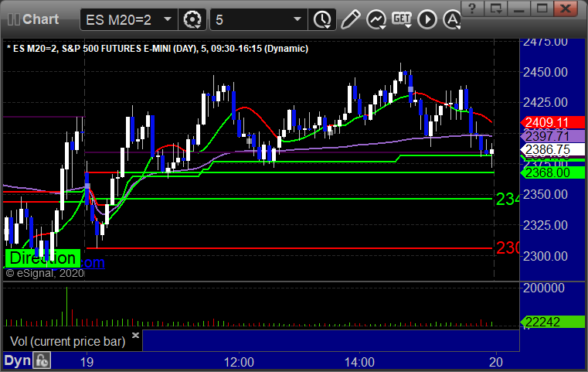Toggle the Dyn time template button
Image resolution: width=588 pixels, height=372 pixels.
(17, 360)
